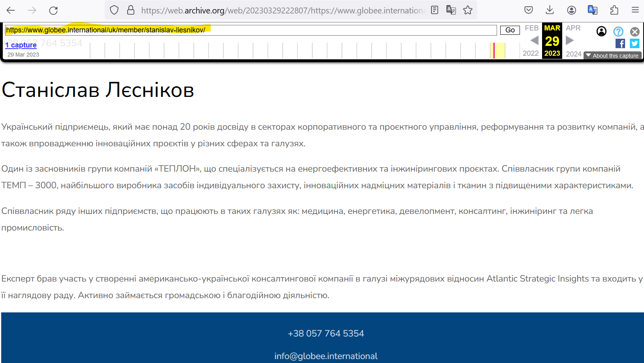
Task: Click the translate page icon
Action: pyautogui.click(x=451, y=10)
